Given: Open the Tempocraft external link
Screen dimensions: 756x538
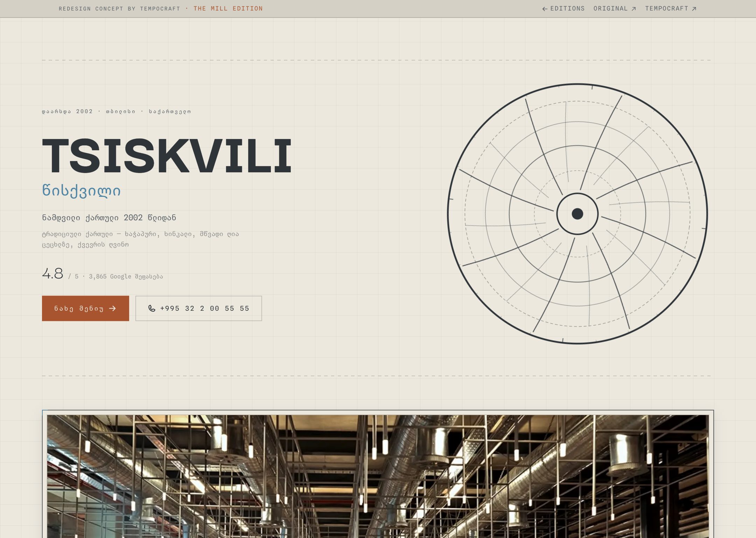Looking at the screenshot, I should pyautogui.click(x=671, y=8).
